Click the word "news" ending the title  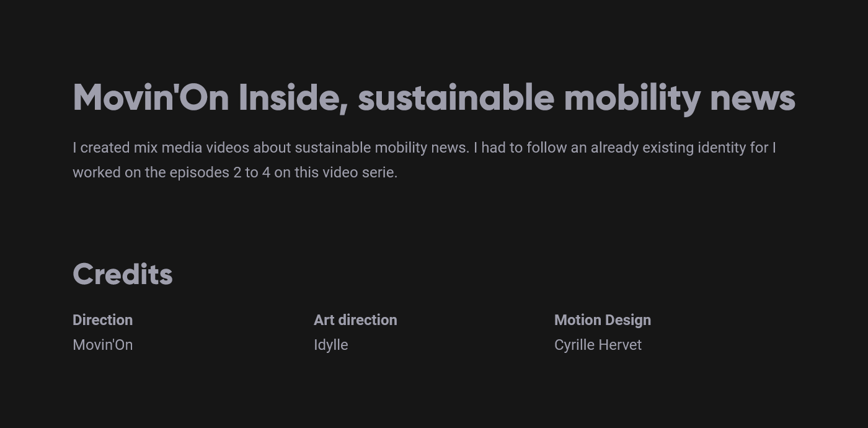click(x=752, y=98)
